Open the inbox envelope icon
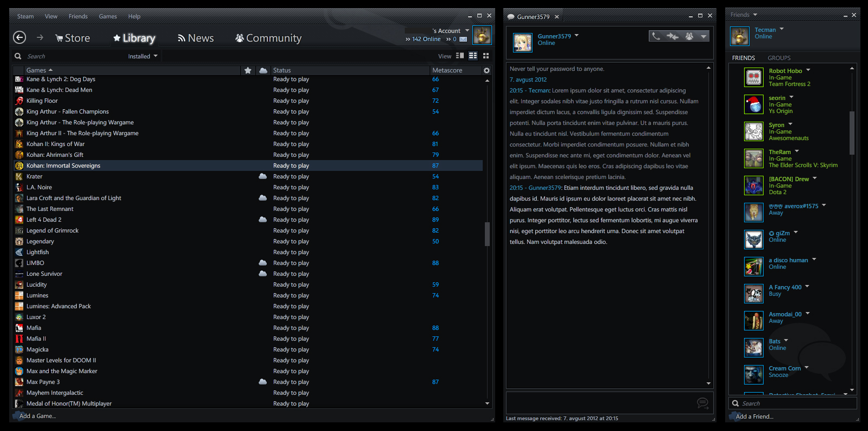Viewport: 868px width, 431px height. point(463,39)
